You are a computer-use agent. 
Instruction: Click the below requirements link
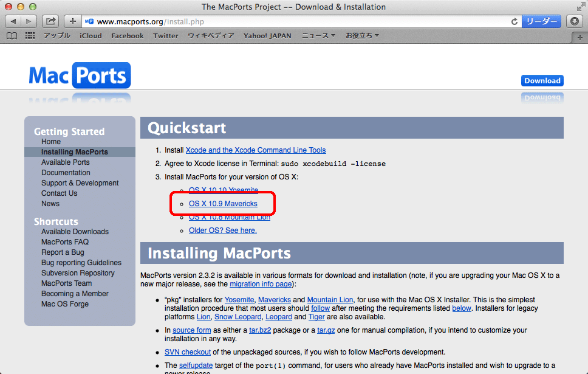click(461, 308)
